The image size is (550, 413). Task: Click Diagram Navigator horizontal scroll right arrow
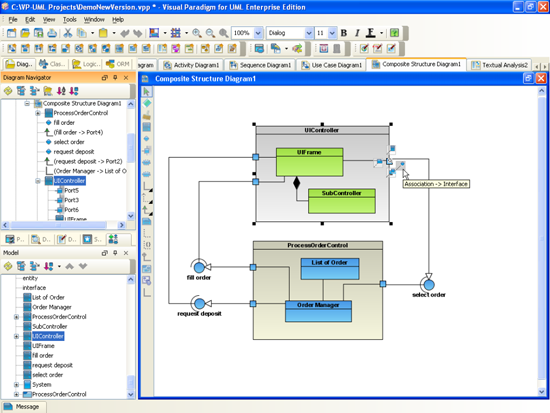[x=122, y=225]
